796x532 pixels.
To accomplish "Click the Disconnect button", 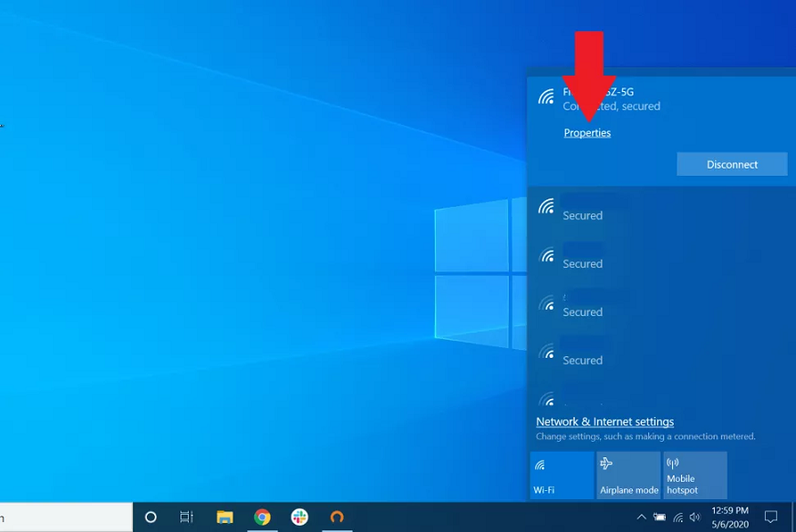I will [731, 164].
